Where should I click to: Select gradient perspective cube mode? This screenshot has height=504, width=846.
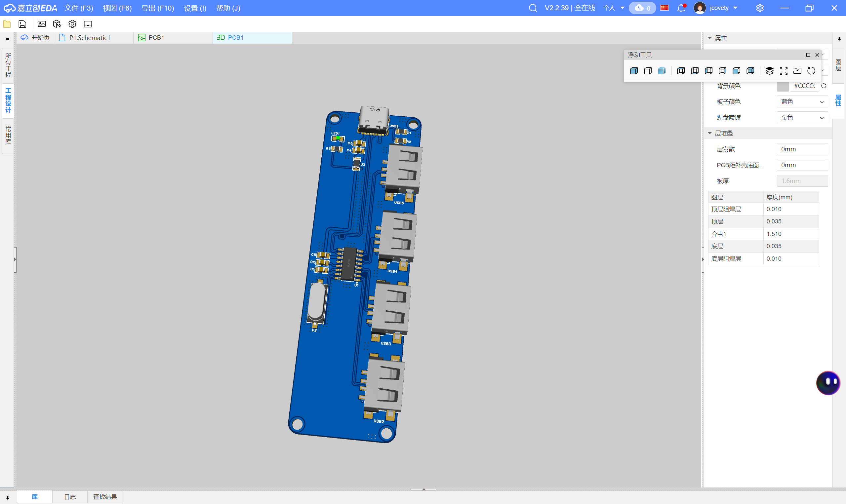(x=662, y=71)
